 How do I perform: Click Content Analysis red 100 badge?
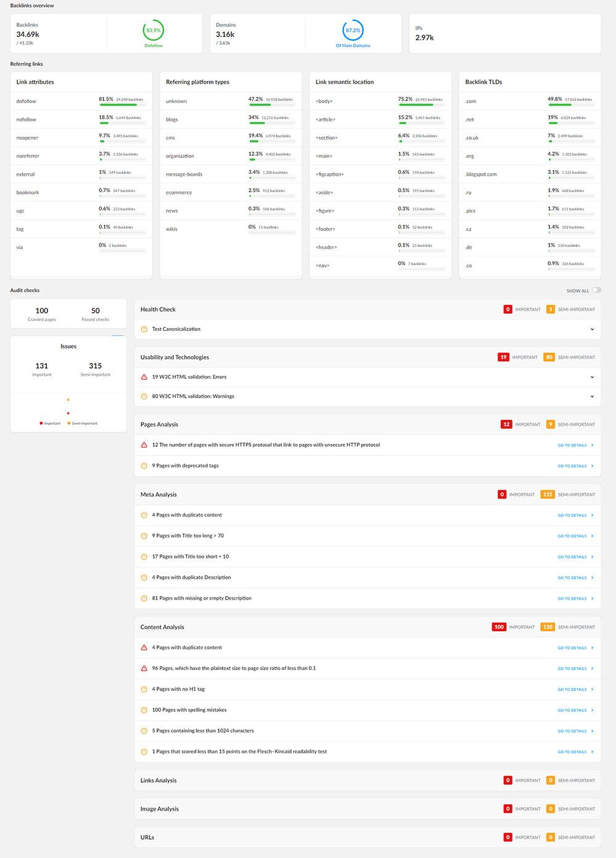pyautogui.click(x=499, y=627)
